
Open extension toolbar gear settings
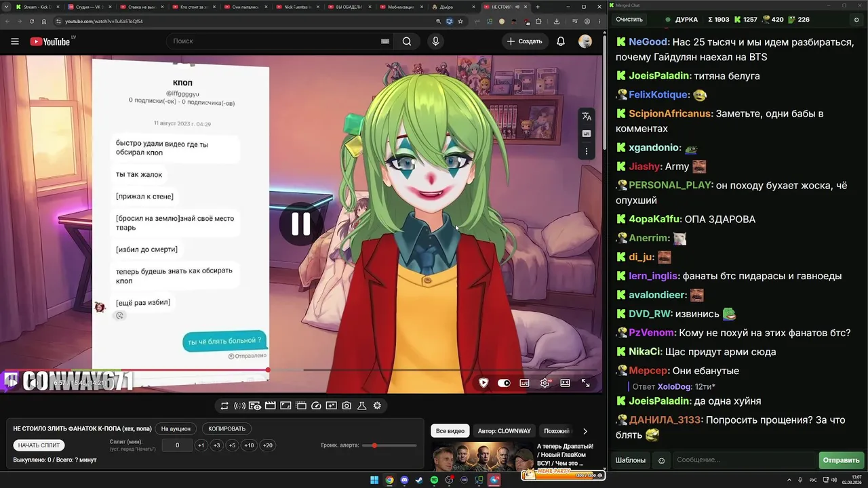377,406
